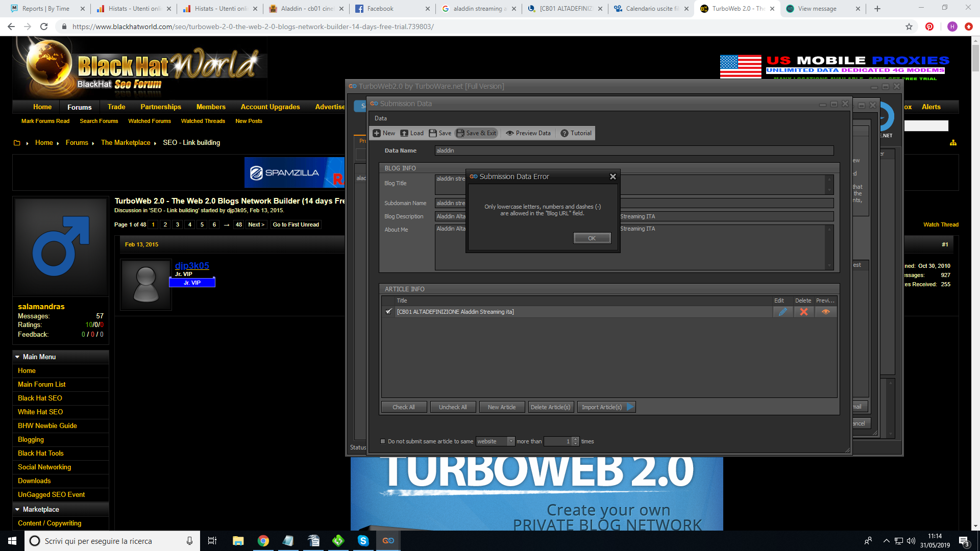Click the New Article button
This screenshot has height=551, width=980.
[x=502, y=407]
